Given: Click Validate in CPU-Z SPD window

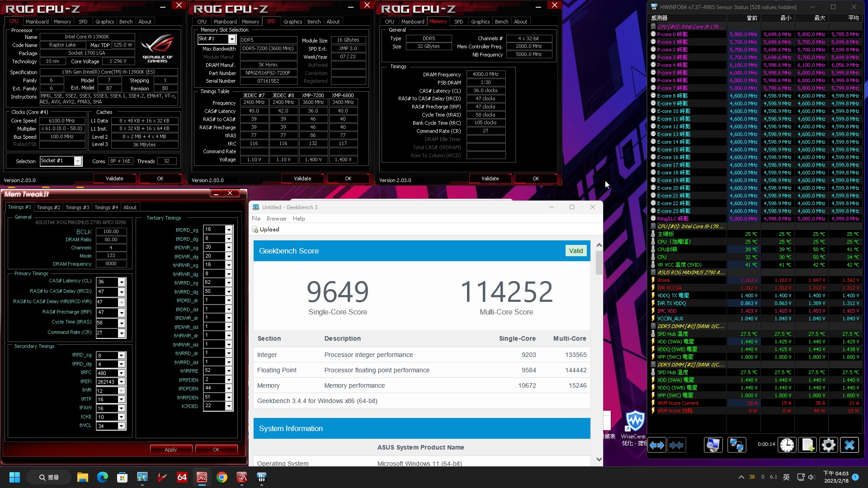Looking at the screenshot, I should click(302, 178).
